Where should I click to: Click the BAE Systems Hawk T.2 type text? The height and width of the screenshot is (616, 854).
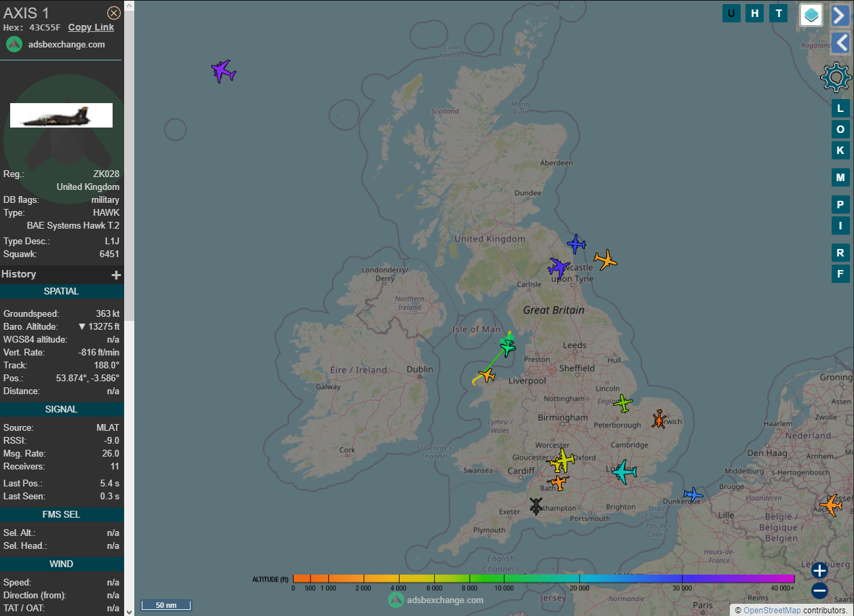pyautogui.click(x=73, y=226)
